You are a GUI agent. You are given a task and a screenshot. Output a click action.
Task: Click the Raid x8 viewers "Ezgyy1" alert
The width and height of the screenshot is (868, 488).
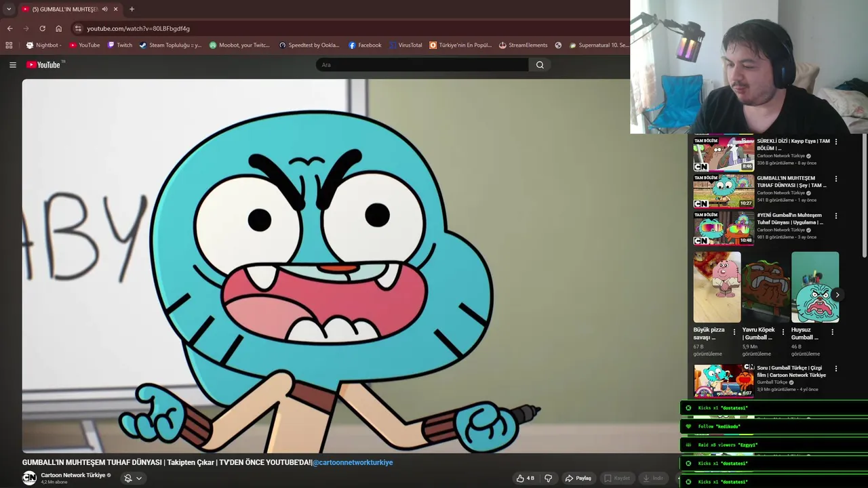pyautogui.click(x=774, y=445)
